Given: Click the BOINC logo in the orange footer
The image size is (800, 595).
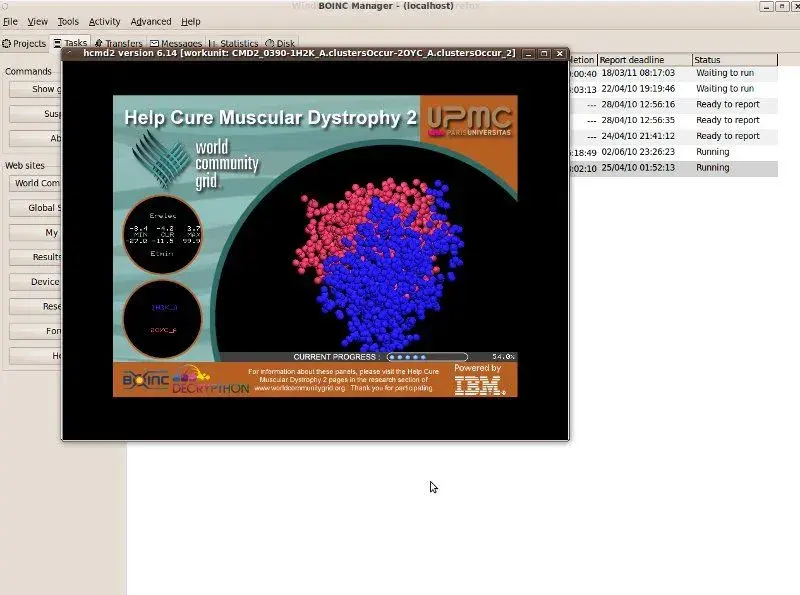Looking at the screenshot, I should 145,380.
